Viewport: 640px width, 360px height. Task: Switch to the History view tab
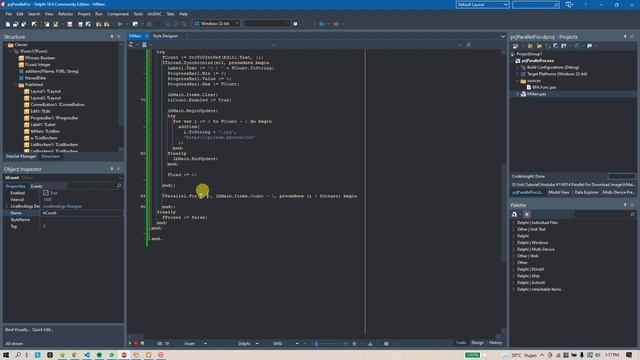click(x=495, y=343)
